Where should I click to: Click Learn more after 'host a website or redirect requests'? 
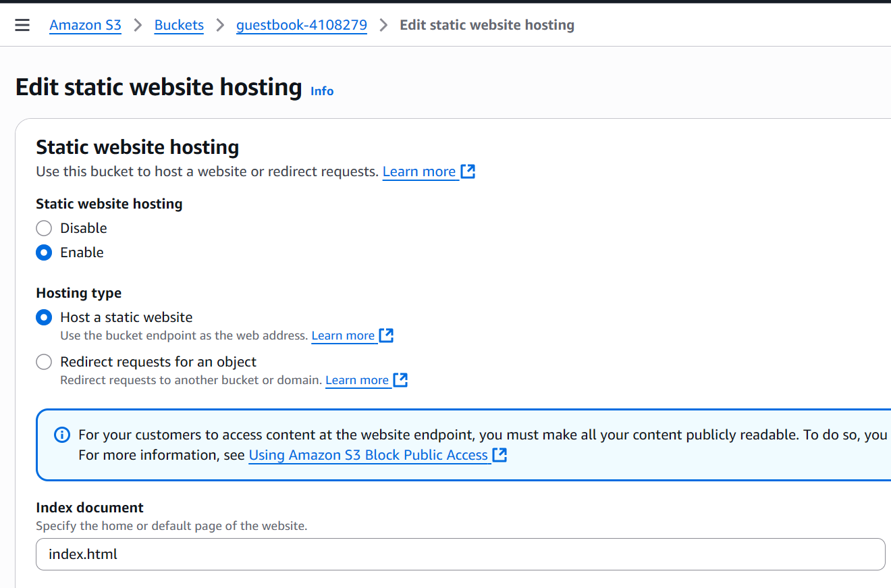(x=418, y=171)
